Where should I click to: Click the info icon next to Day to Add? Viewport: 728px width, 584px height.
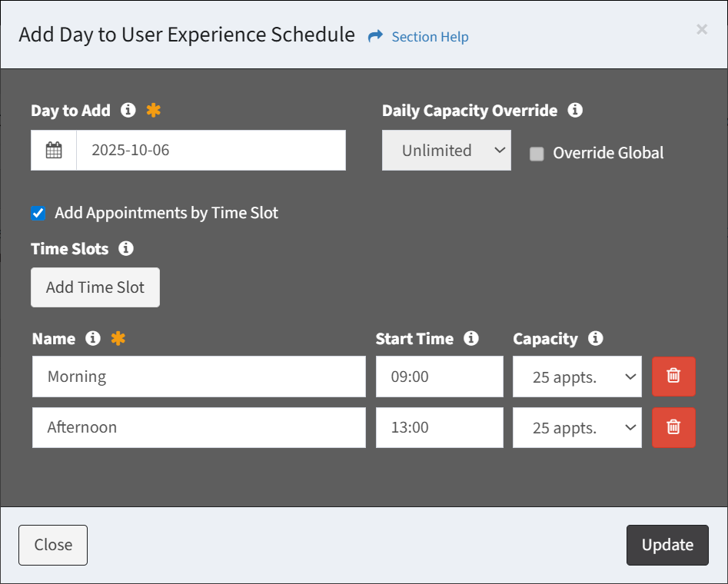(128, 110)
